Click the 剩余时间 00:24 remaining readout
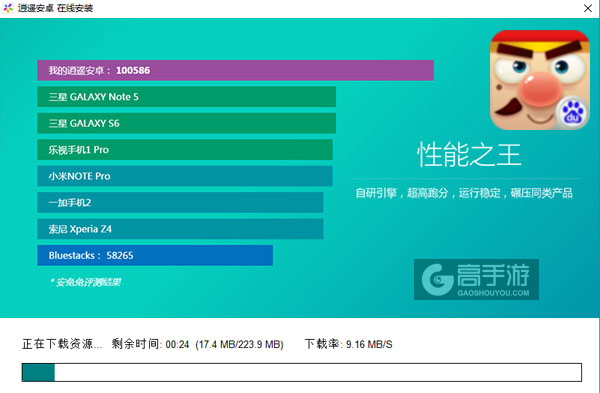The height and width of the screenshot is (393, 600). pyautogui.click(x=150, y=344)
